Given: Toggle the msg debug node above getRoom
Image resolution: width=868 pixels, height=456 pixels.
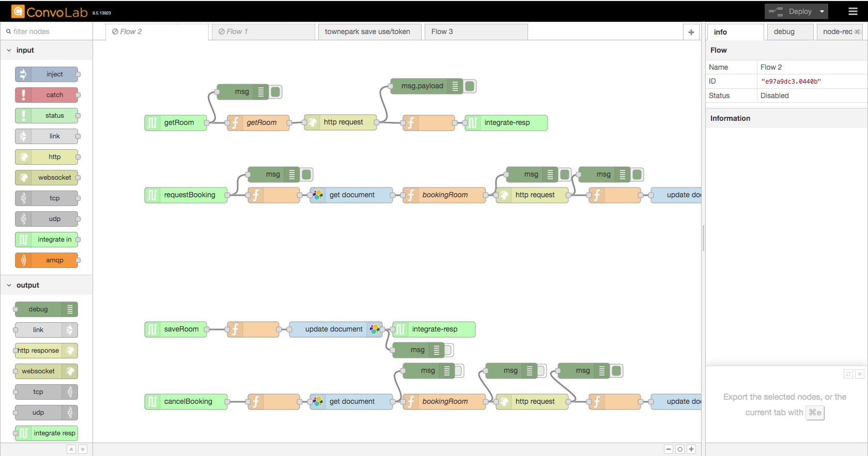Looking at the screenshot, I should (275, 92).
